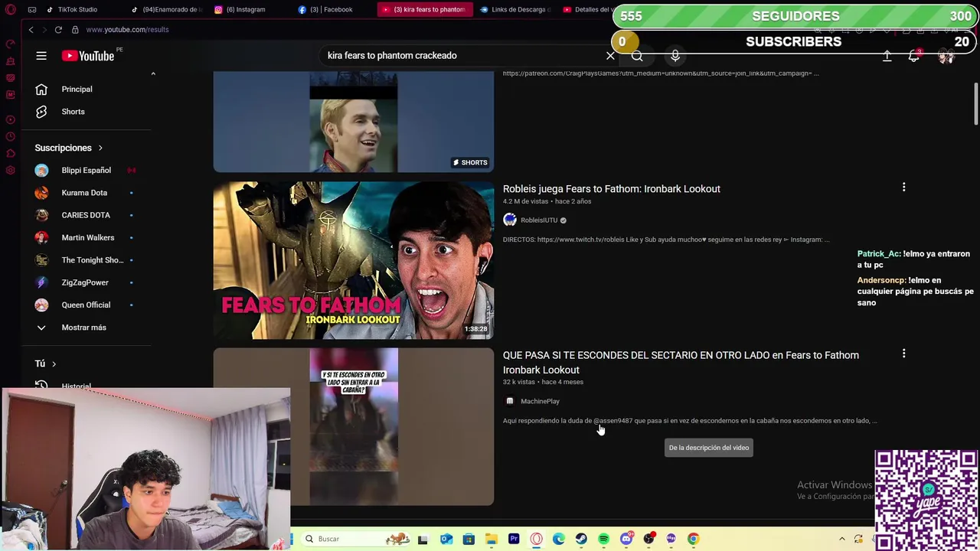Open more options for QUE PASA SI video

(903, 354)
